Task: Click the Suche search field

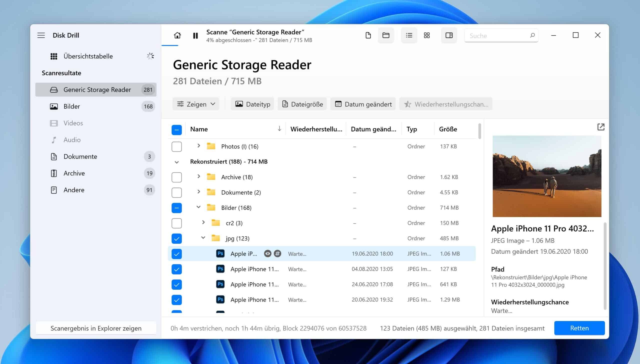Action: 501,35
